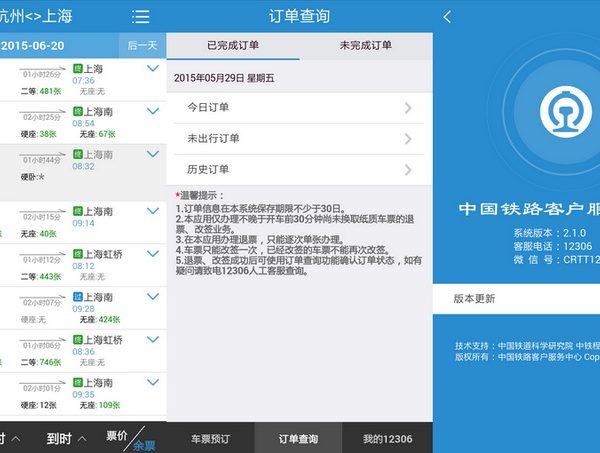Go to the 车票预订 bottom tab
Screen dimensions: 600x453
click(211, 438)
